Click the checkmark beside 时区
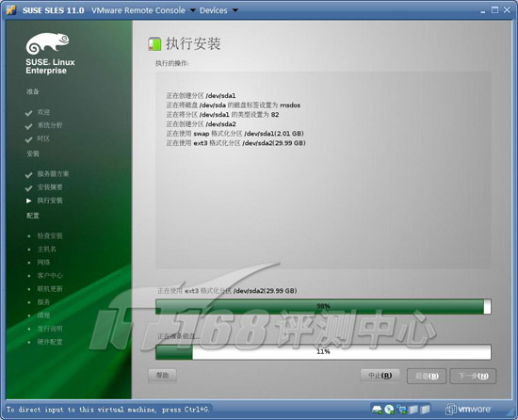518x420 pixels. point(29,139)
